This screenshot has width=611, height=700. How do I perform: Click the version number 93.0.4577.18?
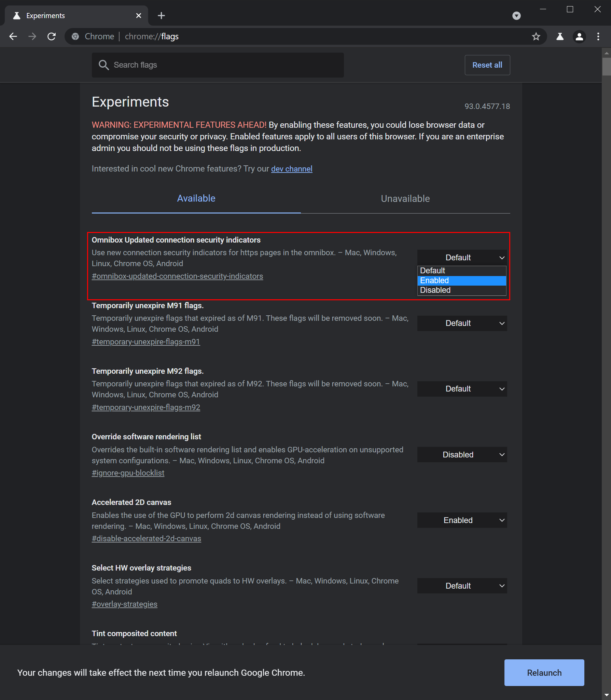click(487, 106)
